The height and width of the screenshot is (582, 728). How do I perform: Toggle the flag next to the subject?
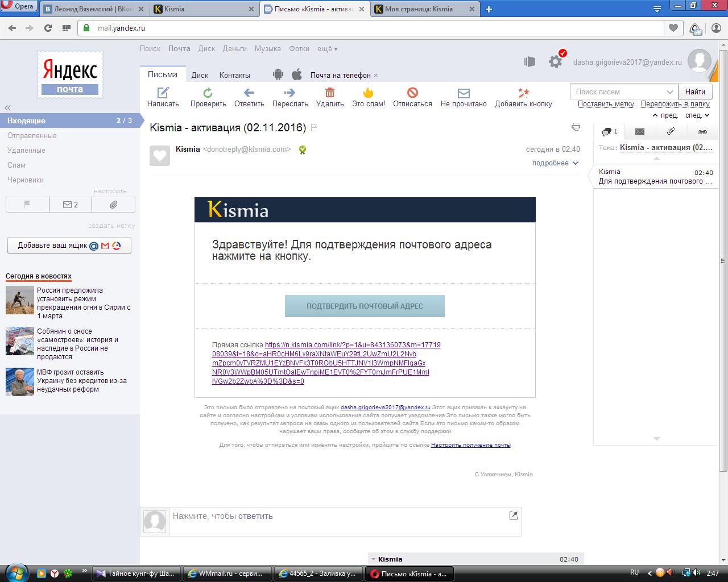[313, 127]
